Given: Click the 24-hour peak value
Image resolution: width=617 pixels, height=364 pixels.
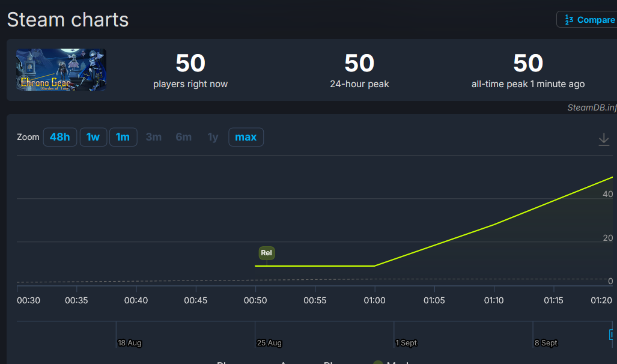Looking at the screenshot, I should click(x=359, y=63).
